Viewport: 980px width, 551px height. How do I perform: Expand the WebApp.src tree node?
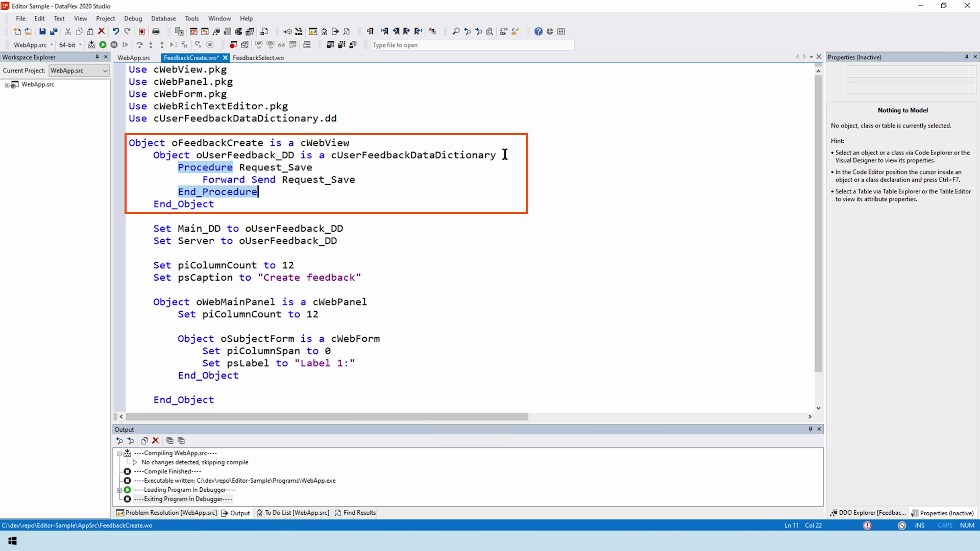[7, 85]
